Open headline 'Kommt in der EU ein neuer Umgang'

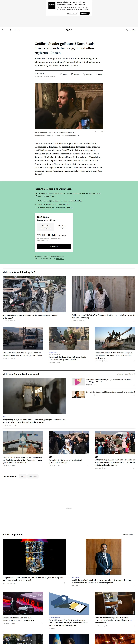pos(65,461)
